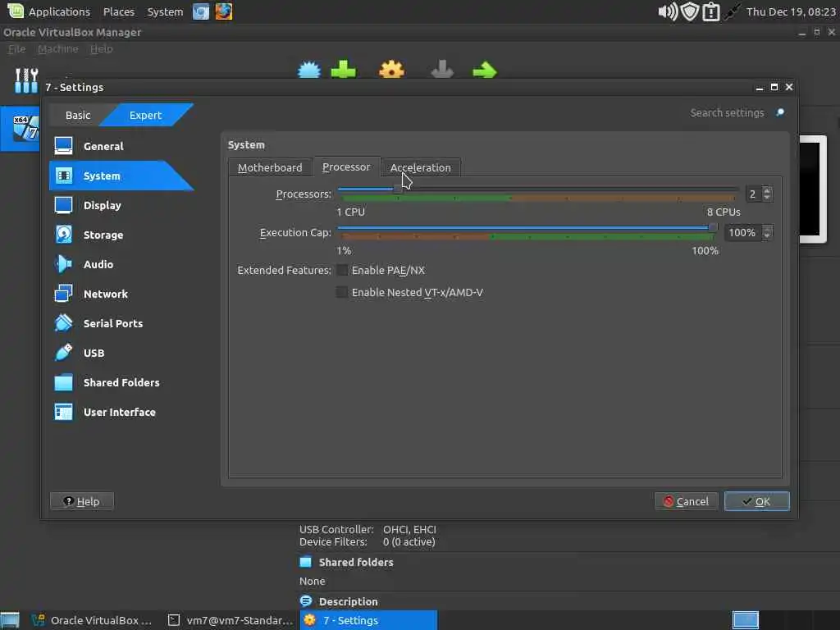Click the Help button in Settings
The width and height of the screenshot is (840, 630).
point(81,501)
